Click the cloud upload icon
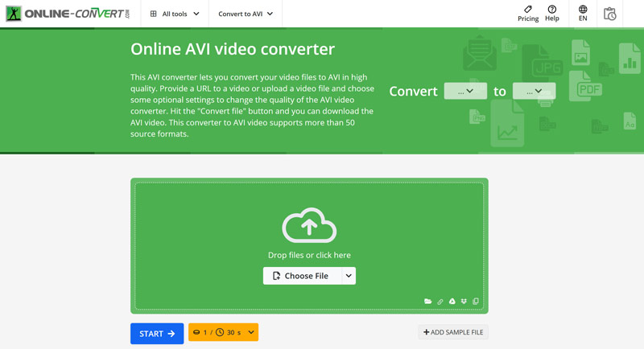This screenshot has height=349, width=644. click(x=309, y=225)
